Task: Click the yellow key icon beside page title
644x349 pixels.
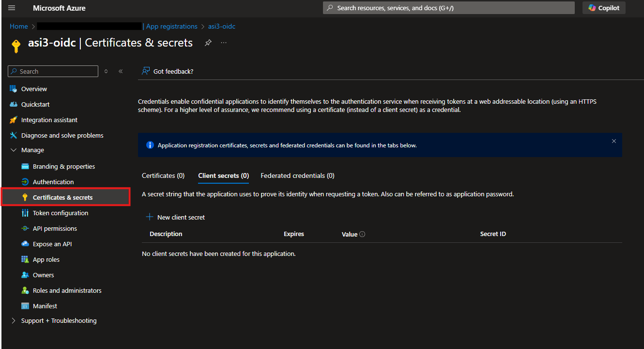Action: tap(16, 46)
